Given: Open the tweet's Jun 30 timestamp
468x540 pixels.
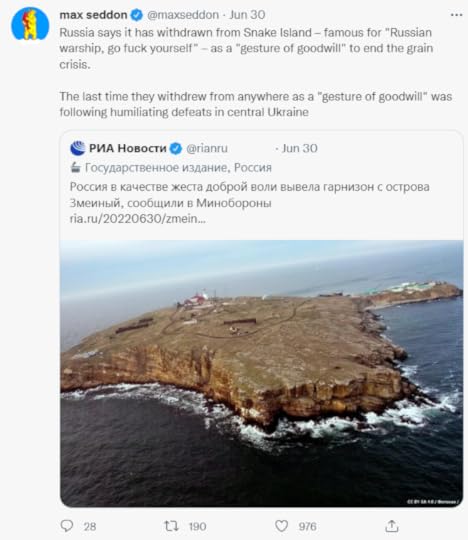Looking at the screenshot, I should [x=247, y=15].
